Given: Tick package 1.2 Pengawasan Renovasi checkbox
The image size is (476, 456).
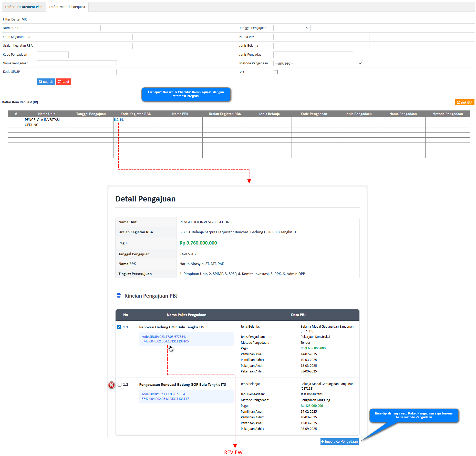Looking at the screenshot, I should 119,384.
